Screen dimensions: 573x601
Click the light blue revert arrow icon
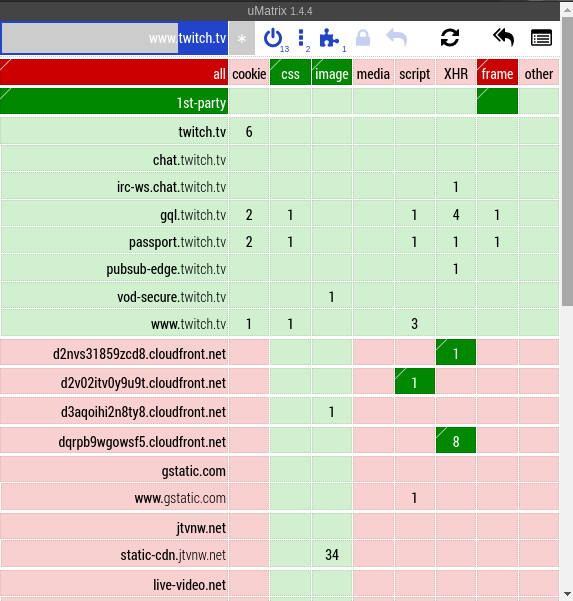pyautogui.click(x=396, y=38)
